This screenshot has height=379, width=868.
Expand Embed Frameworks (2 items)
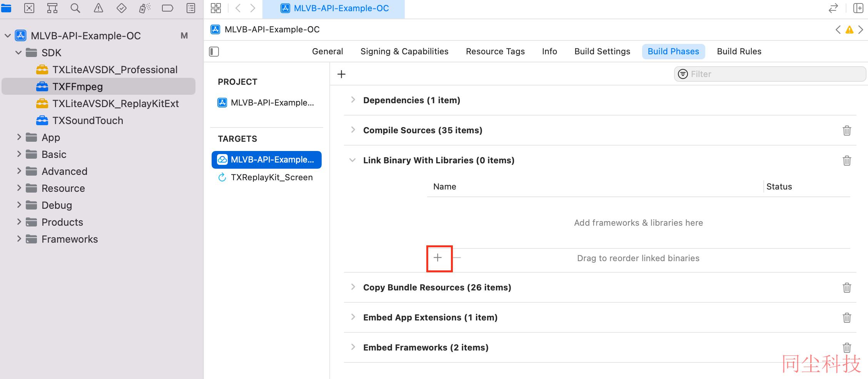click(353, 347)
